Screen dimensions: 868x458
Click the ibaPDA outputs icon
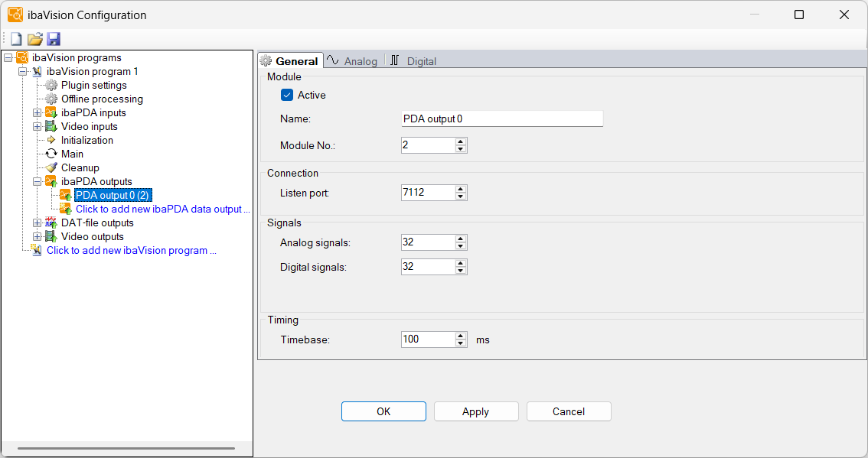pos(51,181)
